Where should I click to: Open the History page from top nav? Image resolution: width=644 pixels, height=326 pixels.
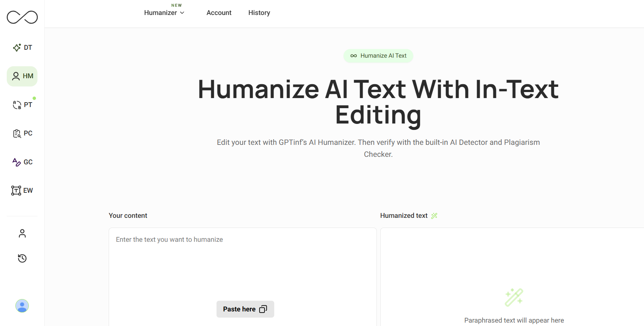tap(259, 13)
